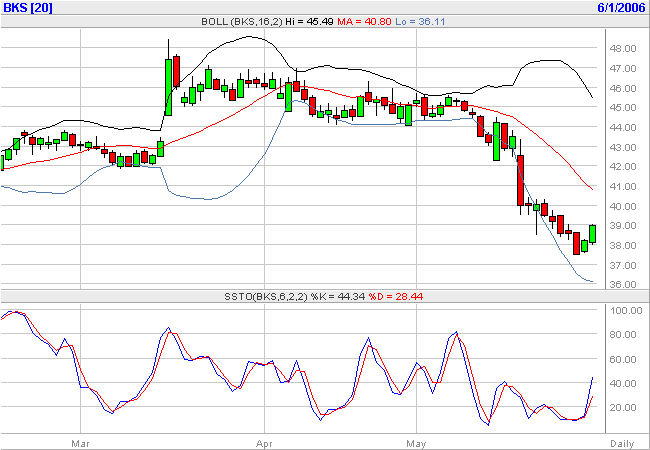This screenshot has height=450, width=650.
Task: Click the 40.00 price axis label
Action: (x=623, y=206)
